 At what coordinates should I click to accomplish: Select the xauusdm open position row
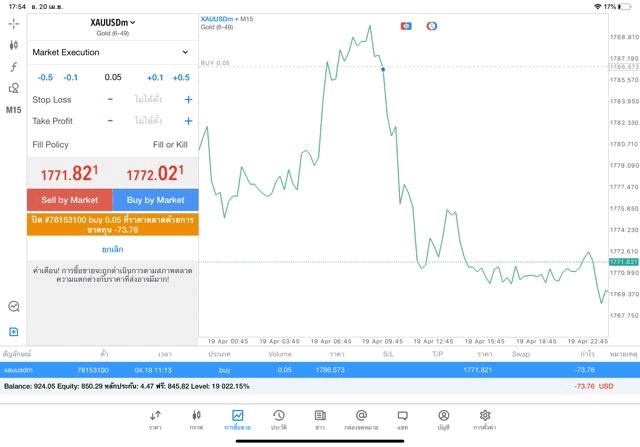click(320, 370)
